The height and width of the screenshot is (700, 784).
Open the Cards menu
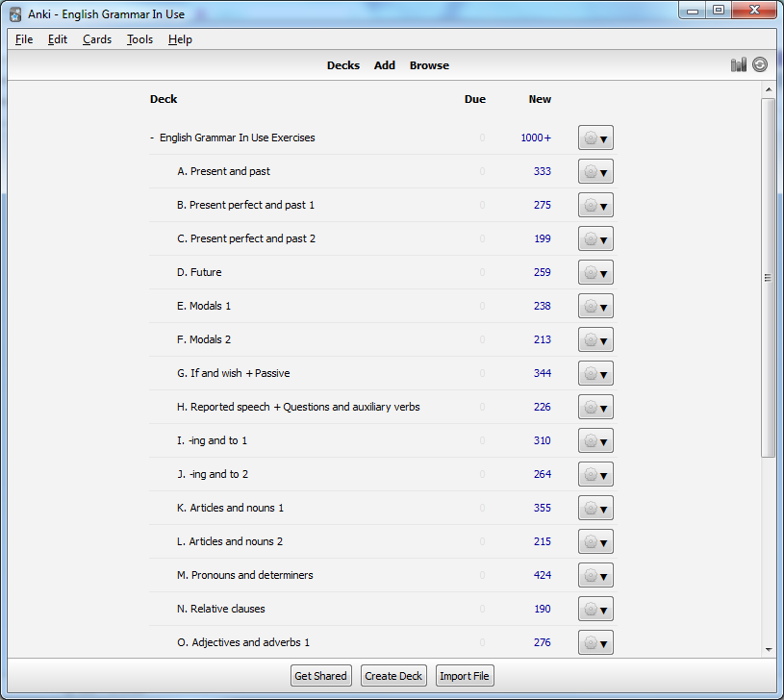pos(97,39)
